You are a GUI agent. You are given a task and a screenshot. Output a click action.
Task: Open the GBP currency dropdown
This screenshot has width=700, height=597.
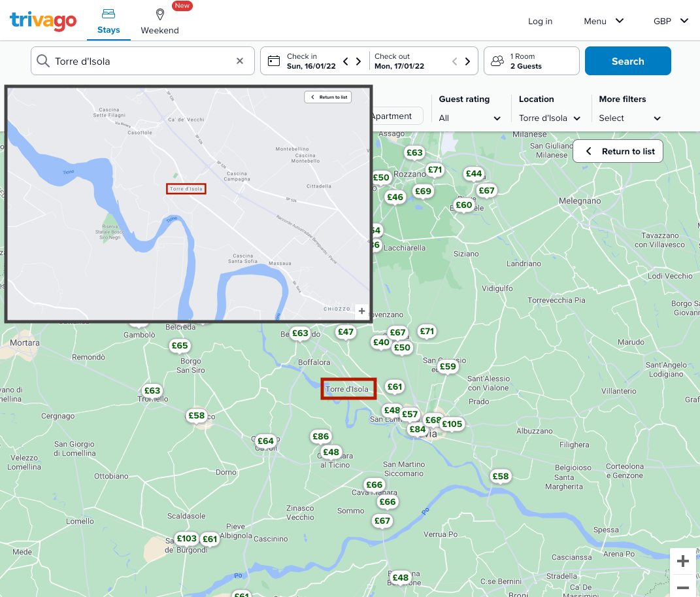pos(671,20)
